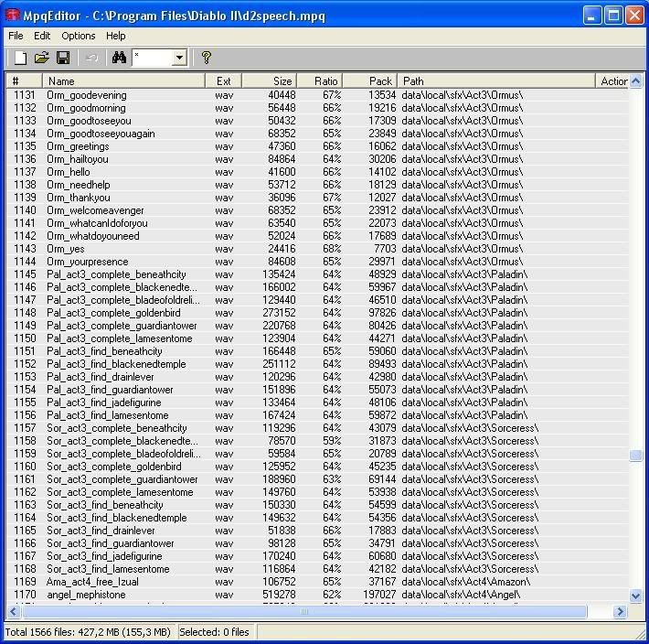
Task: Maximize the MpqEditor window
Action: point(614,16)
